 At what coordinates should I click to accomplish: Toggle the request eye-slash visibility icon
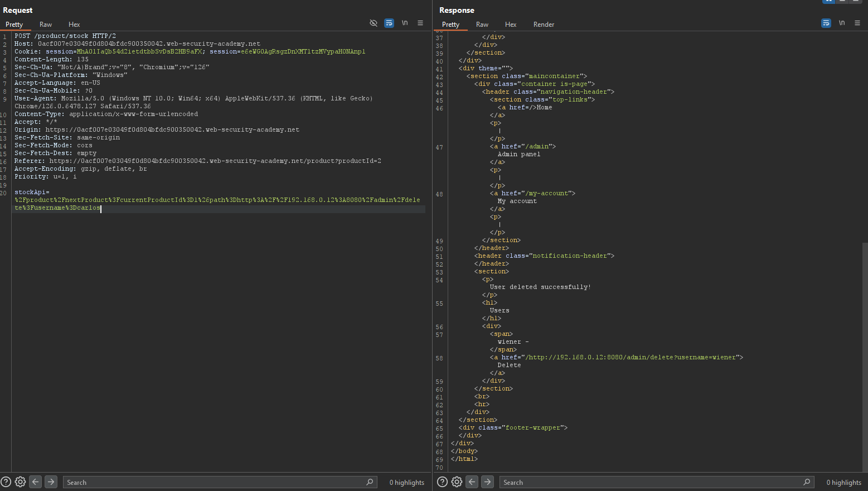point(374,23)
